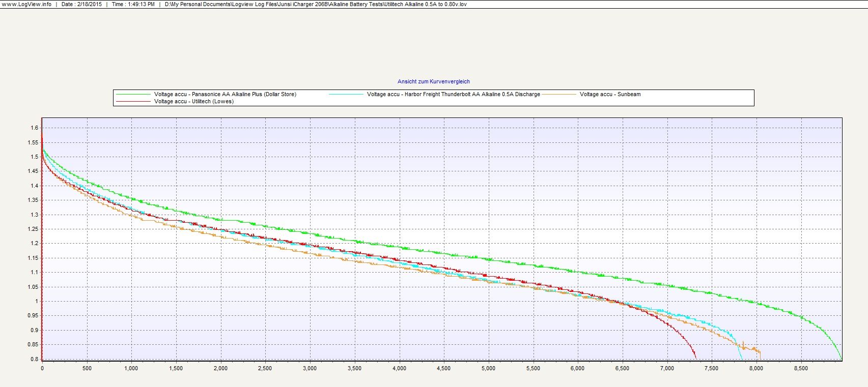Click the 1.3 voltage axis label
868x387 pixels.
[34, 215]
